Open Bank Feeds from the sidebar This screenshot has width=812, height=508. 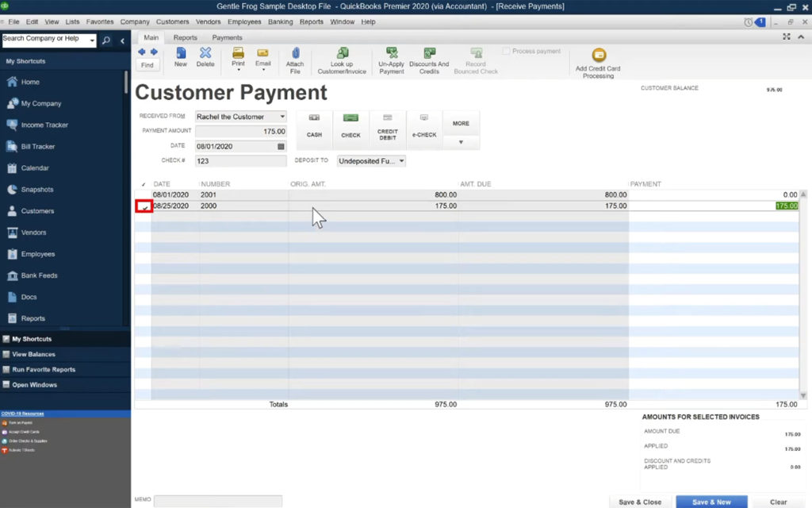point(38,275)
